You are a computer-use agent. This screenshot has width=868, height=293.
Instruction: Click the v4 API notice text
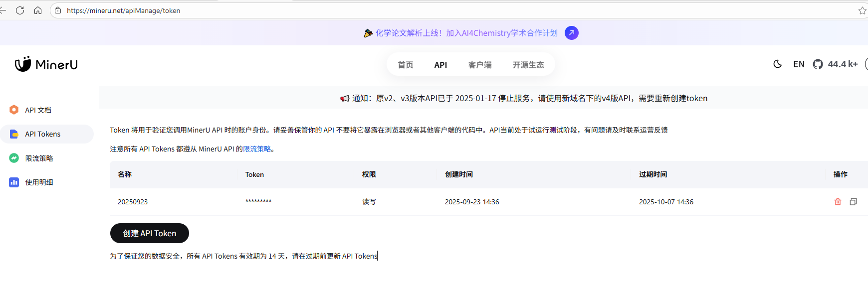(530, 98)
